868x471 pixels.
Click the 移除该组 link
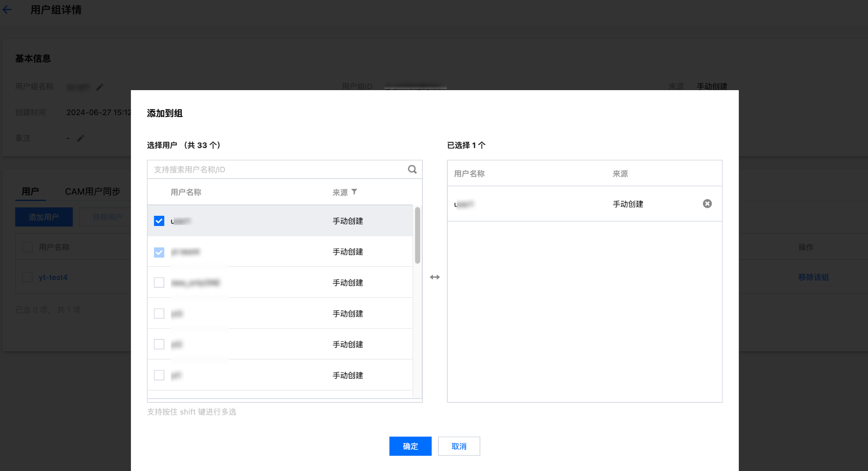point(813,277)
